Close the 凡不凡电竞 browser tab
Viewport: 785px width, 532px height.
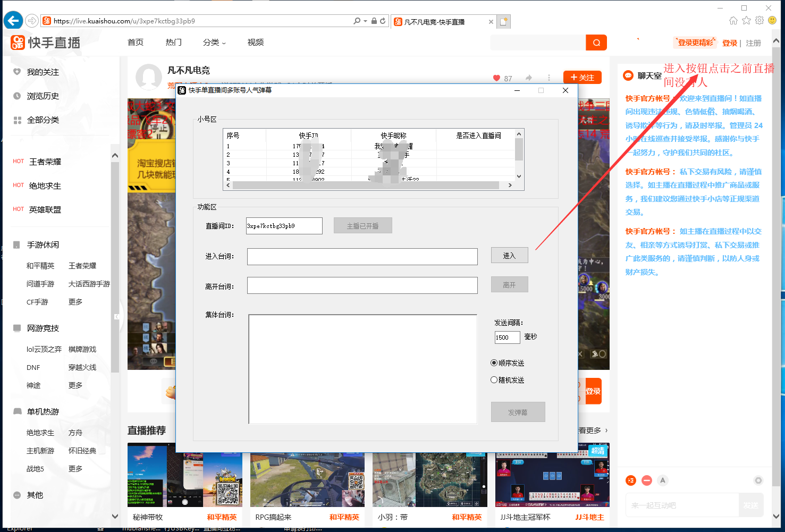[x=491, y=22]
